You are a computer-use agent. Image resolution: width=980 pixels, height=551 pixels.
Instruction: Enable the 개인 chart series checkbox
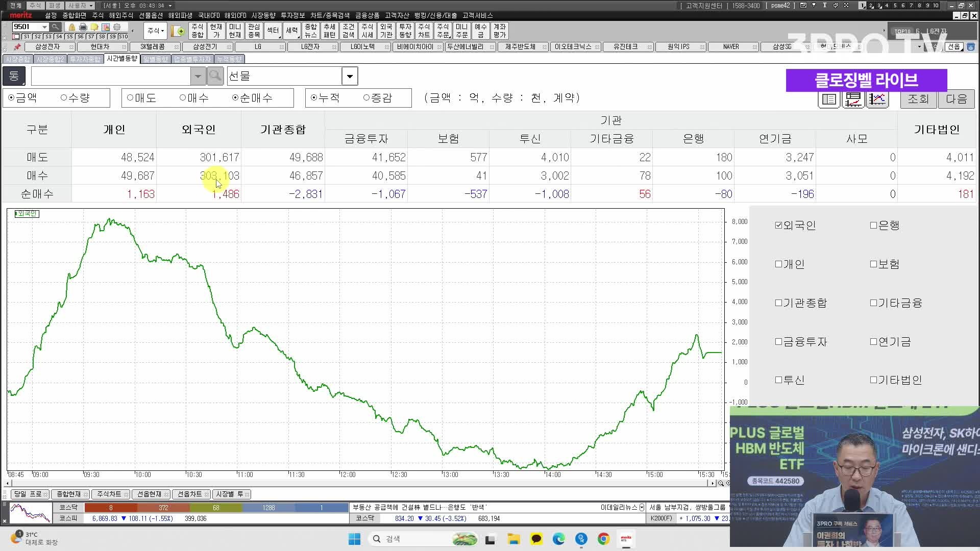(x=778, y=264)
